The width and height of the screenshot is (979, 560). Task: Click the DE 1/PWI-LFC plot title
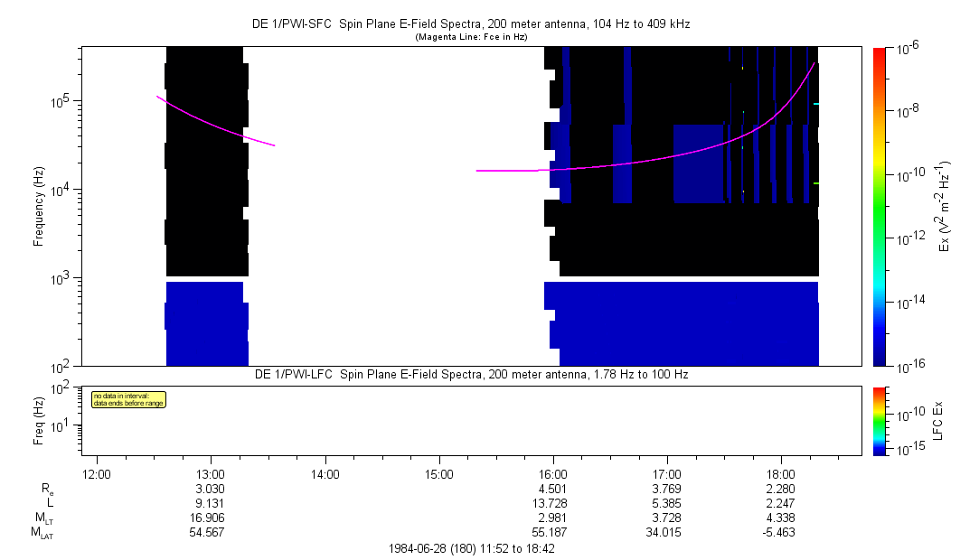click(x=470, y=374)
